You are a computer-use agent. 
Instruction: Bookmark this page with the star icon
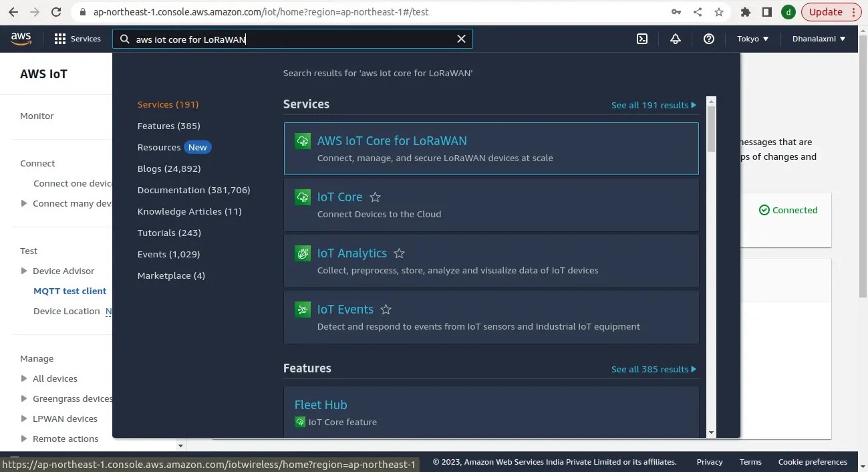click(x=719, y=12)
